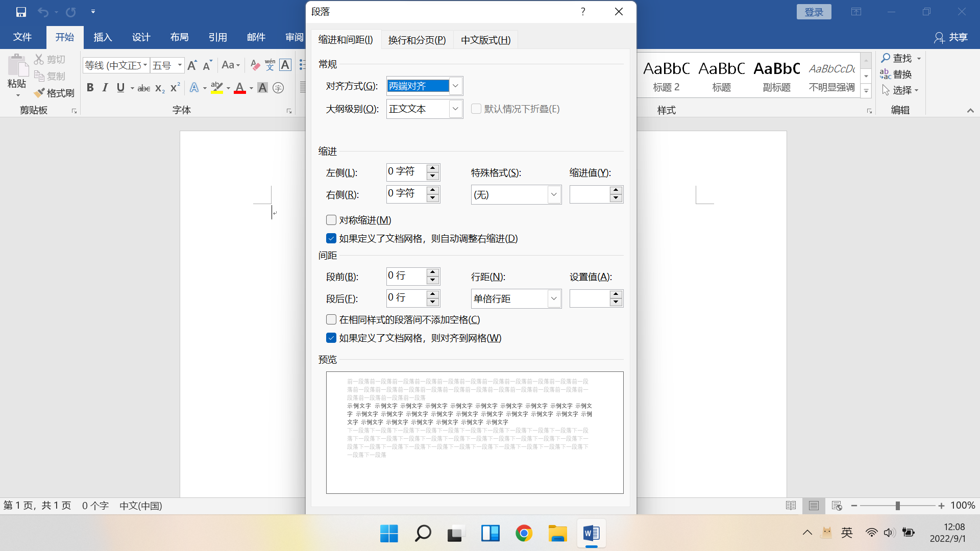Open Chrome from the taskbar
This screenshot has width=980, height=551.
(x=524, y=534)
